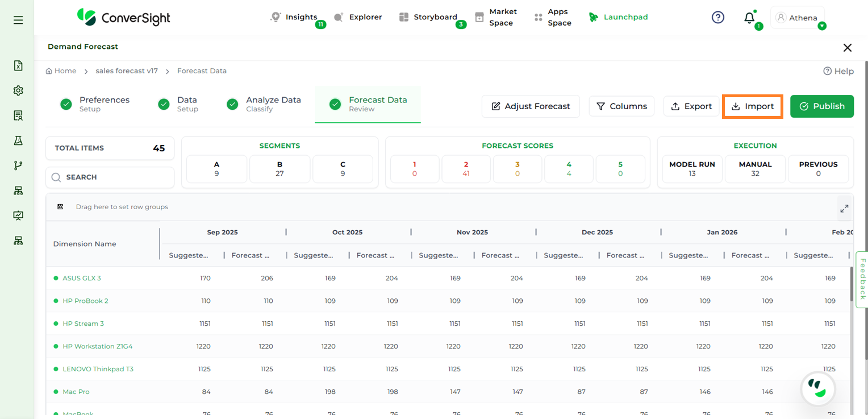Click the notification bell icon
Viewport: 868px width, 419px height.
pyautogui.click(x=749, y=18)
